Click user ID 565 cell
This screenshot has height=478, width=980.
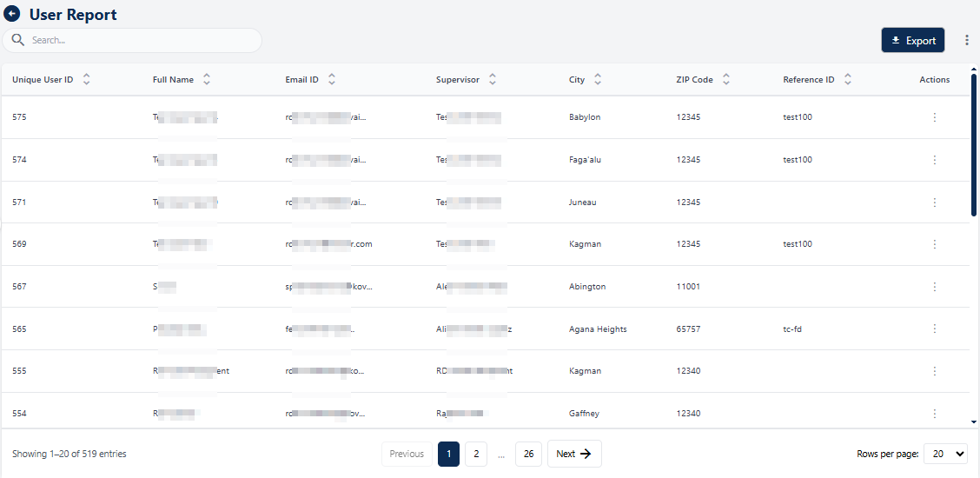19,329
